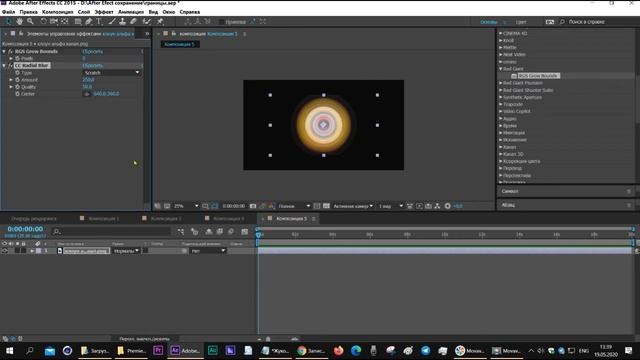Open the magnification dropdown showing 25%
This screenshot has height=360, width=640.
pos(186,206)
